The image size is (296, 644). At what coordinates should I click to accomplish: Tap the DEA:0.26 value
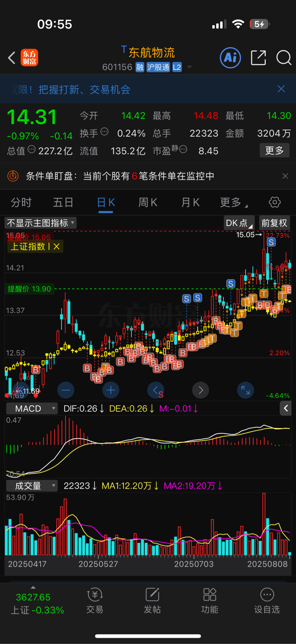(132, 408)
